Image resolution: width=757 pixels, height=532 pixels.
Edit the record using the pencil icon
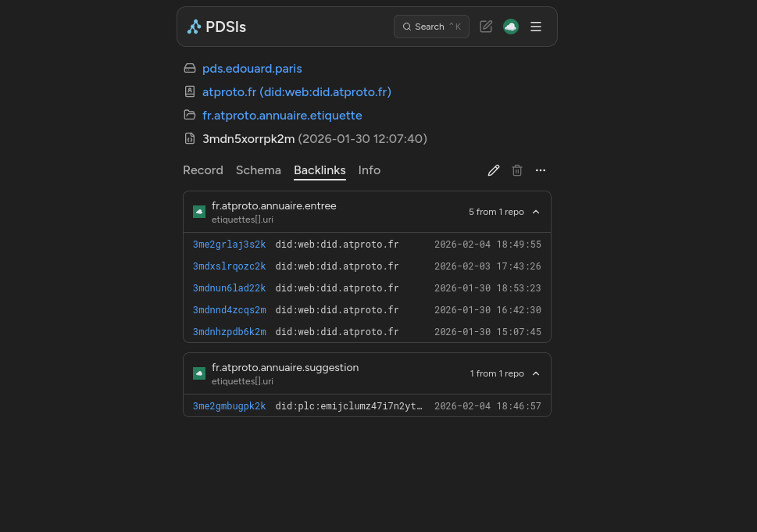point(494,170)
